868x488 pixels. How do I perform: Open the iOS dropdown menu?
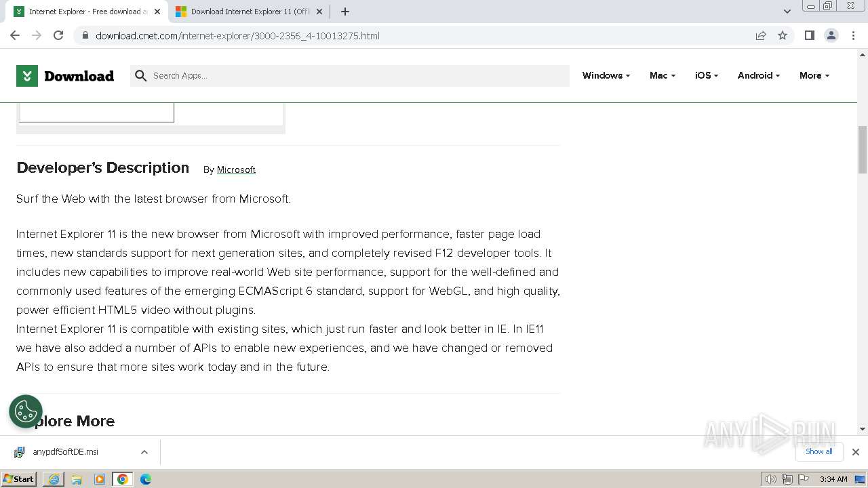click(706, 76)
